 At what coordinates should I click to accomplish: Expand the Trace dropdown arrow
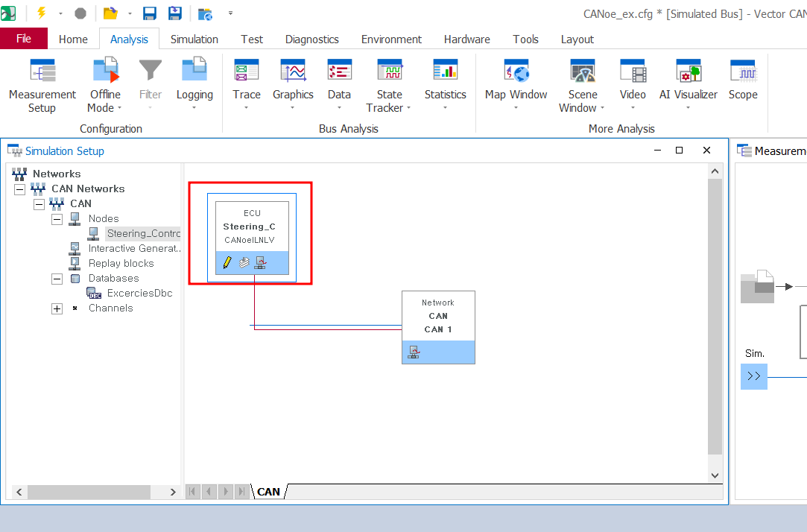[x=247, y=108]
